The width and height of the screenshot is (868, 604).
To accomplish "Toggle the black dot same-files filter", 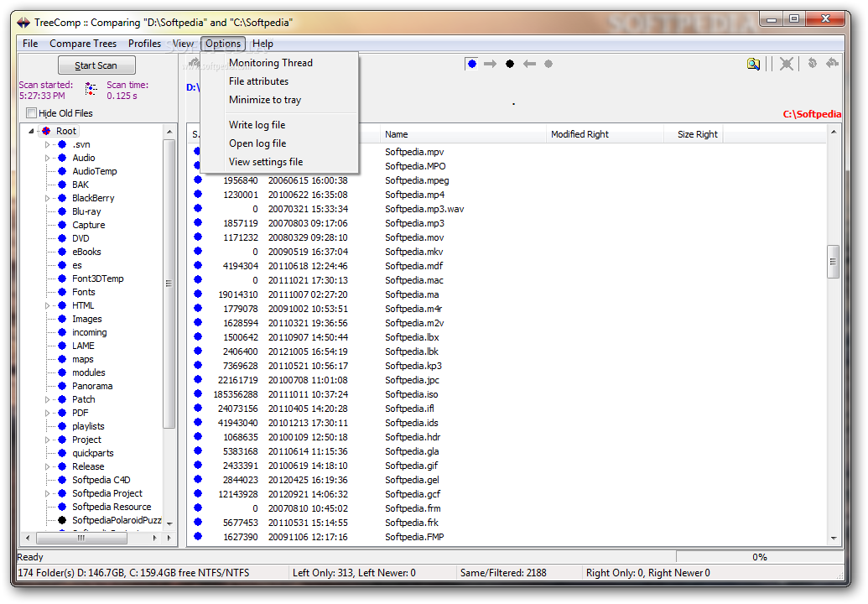I will [x=510, y=64].
